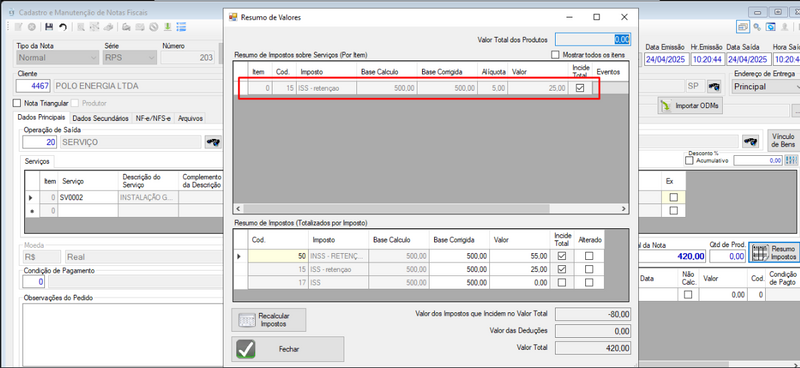Click the SV0002 service cell
Screen dimensions: 800x368
point(88,197)
